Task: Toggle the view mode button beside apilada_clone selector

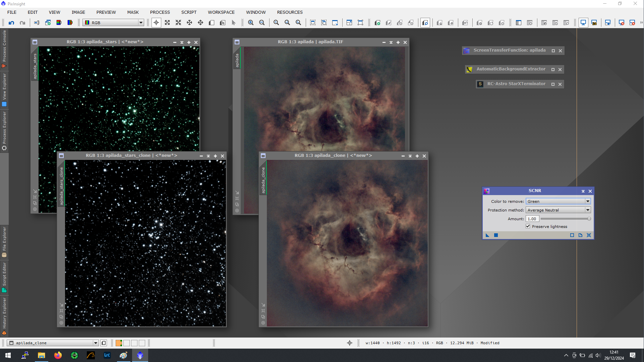Action: 104,343
